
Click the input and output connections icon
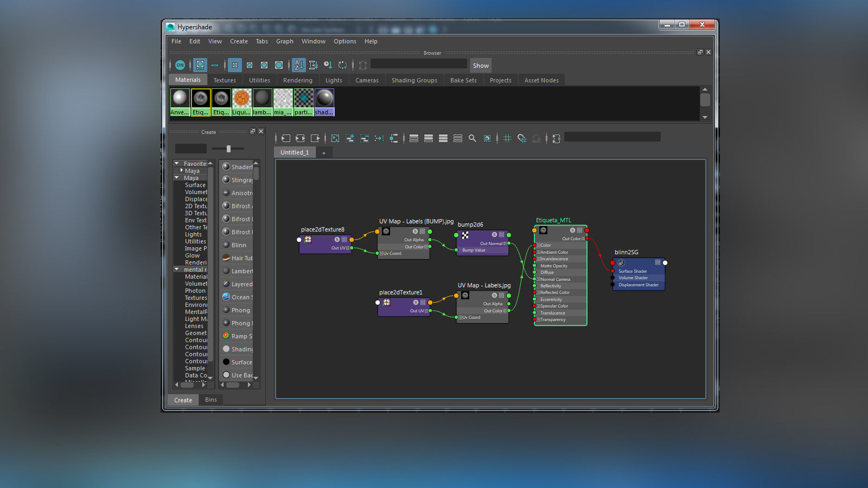(x=301, y=138)
